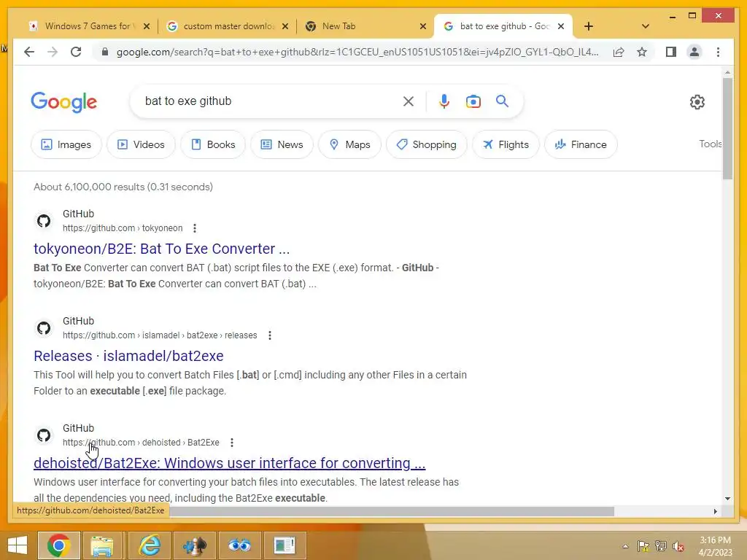Image resolution: width=747 pixels, height=560 pixels.
Task: Click the GitHub favicon of tokyoneon result
Action: (44, 221)
